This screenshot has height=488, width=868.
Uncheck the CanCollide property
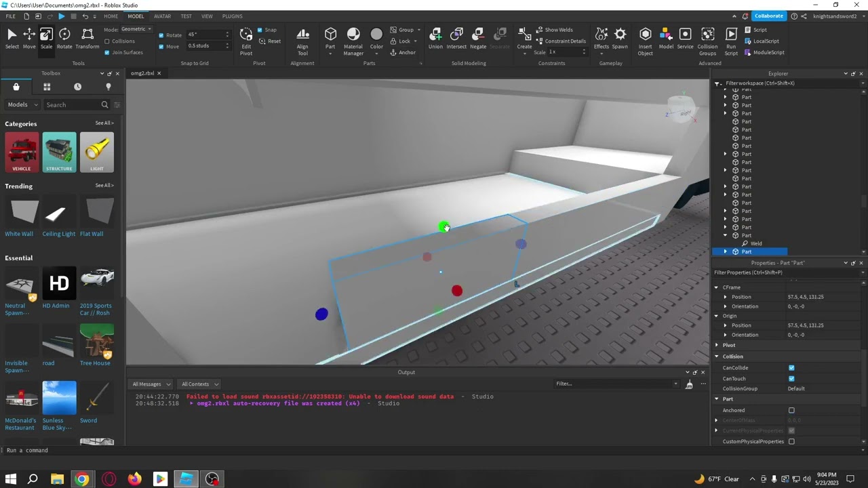(791, 368)
